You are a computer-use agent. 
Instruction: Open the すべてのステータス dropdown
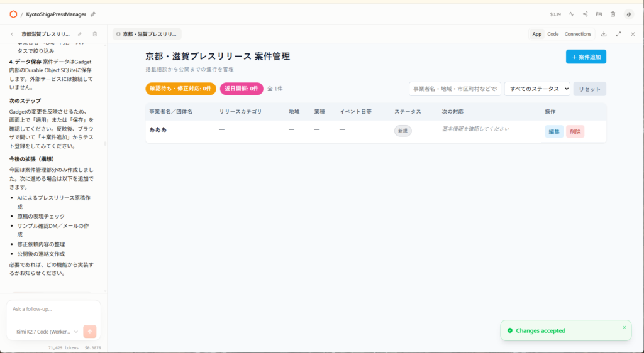click(537, 89)
